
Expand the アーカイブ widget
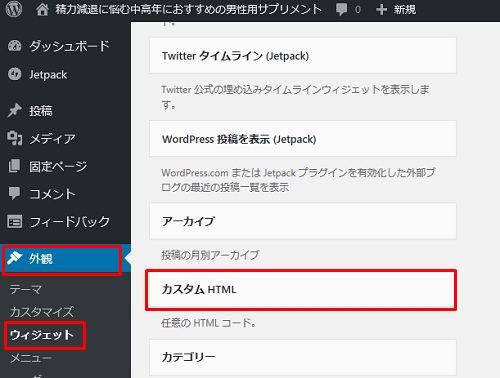(x=303, y=221)
